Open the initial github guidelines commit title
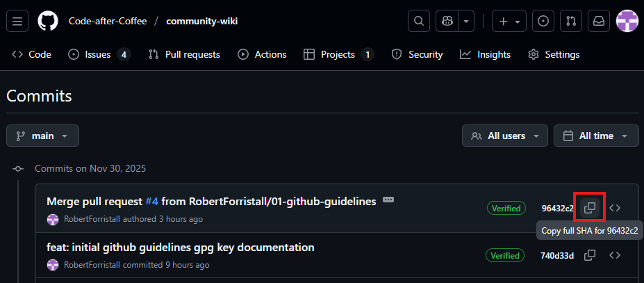644x283 pixels. tap(181, 248)
